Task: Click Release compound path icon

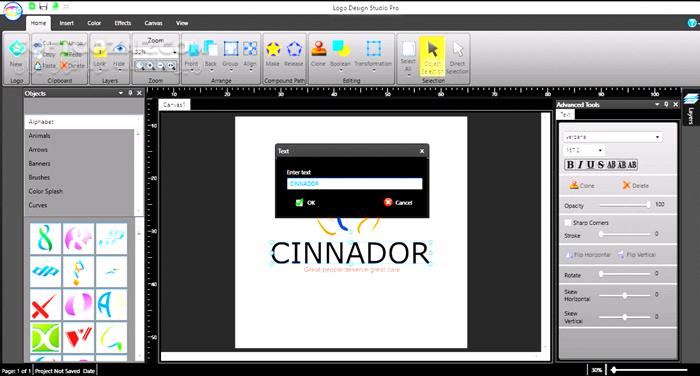Action: (x=294, y=49)
